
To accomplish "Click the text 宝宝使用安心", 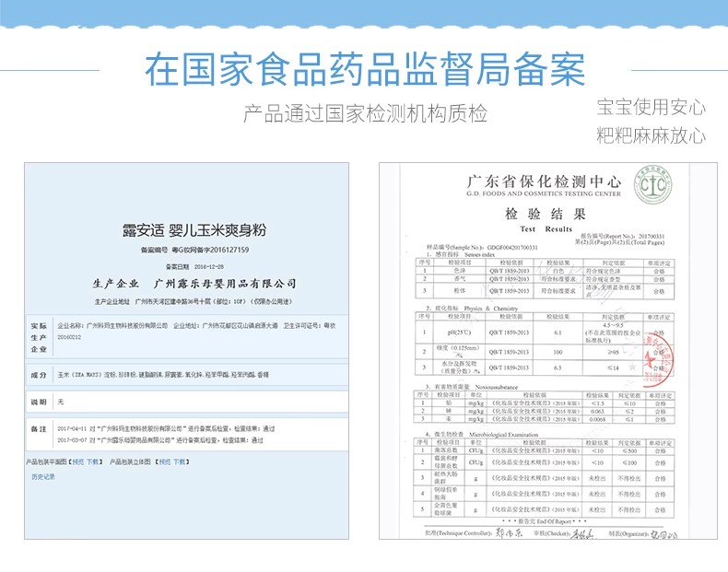I will [651, 107].
